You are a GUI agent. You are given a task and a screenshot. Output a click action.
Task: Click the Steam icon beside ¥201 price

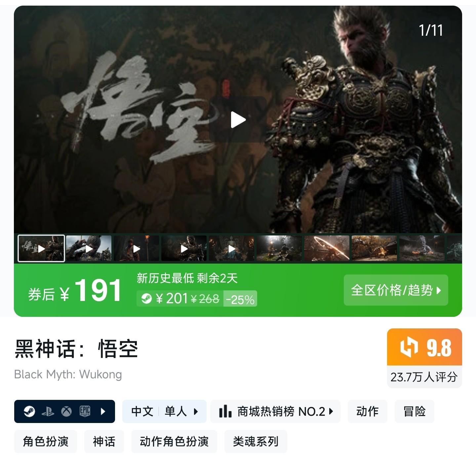pos(146,299)
